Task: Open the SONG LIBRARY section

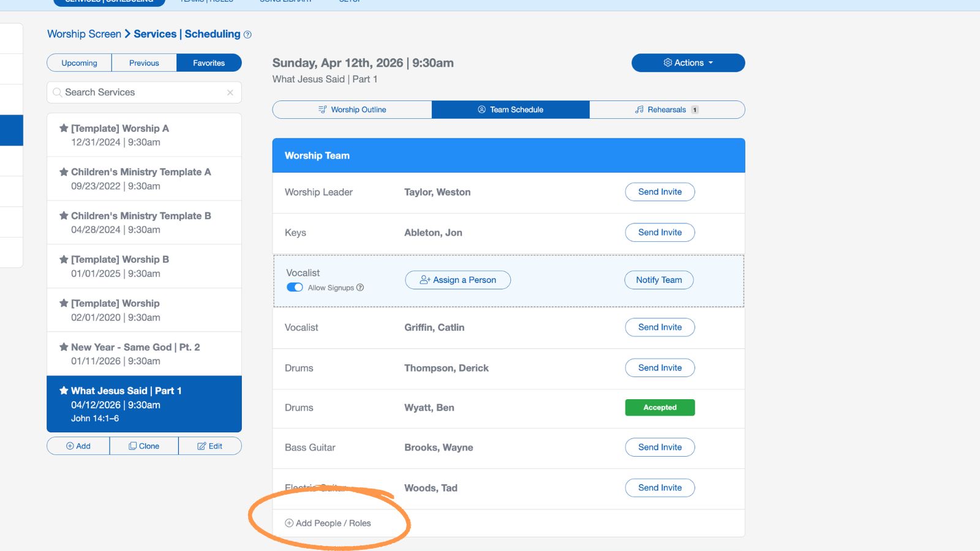Action: (285, 2)
